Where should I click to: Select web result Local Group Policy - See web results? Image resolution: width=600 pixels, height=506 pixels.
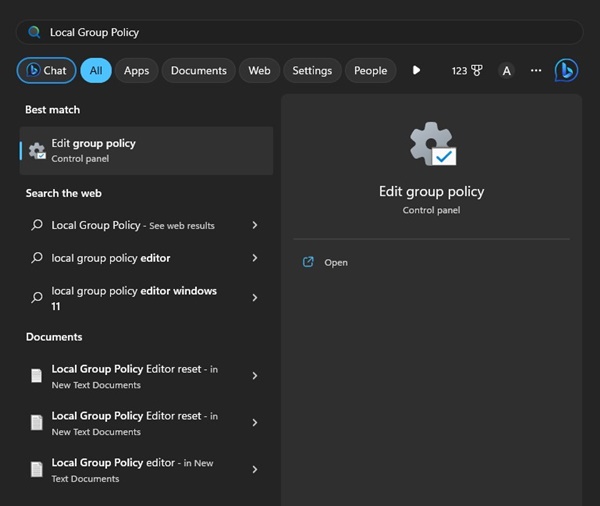(146, 225)
